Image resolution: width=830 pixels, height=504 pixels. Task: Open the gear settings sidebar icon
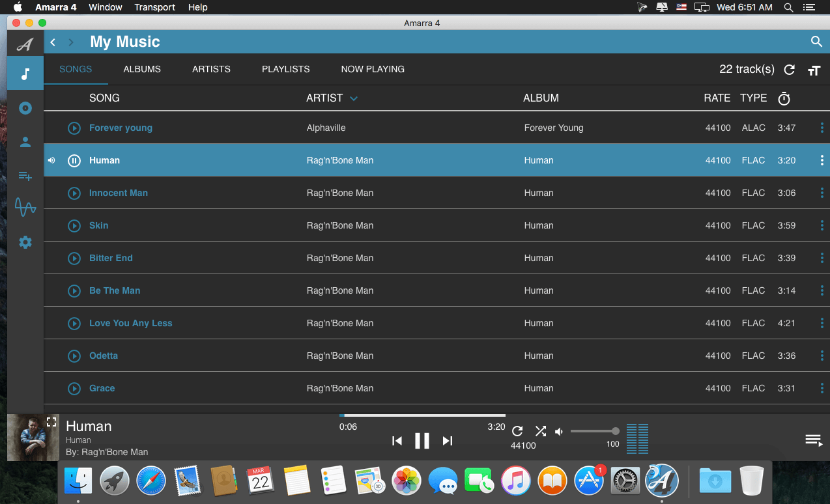point(25,242)
